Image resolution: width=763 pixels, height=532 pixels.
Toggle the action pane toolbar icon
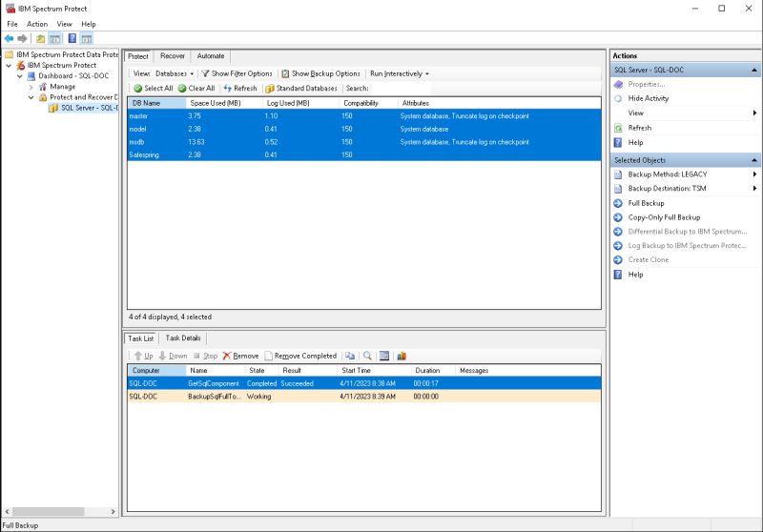tap(87, 38)
